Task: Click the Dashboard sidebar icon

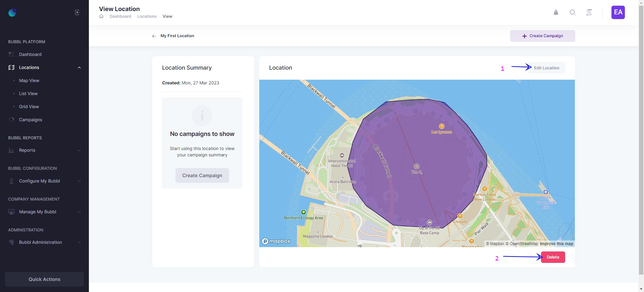Action: click(11, 54)
